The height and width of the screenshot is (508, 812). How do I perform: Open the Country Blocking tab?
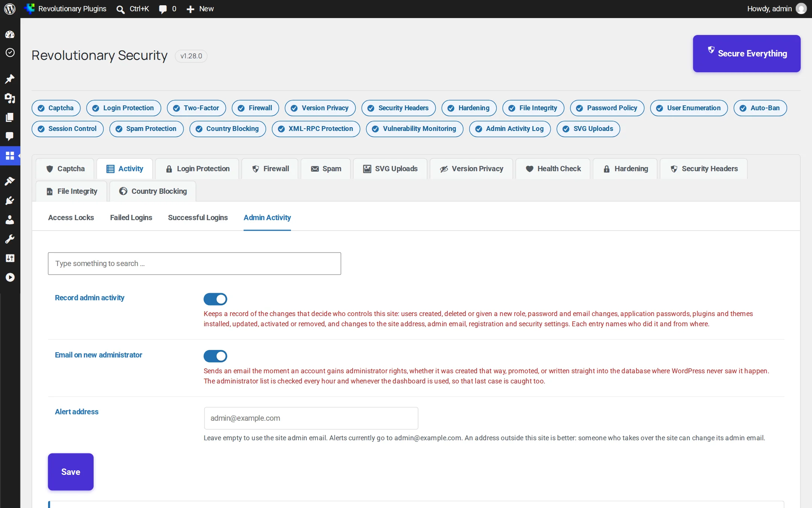coord(153,191)
